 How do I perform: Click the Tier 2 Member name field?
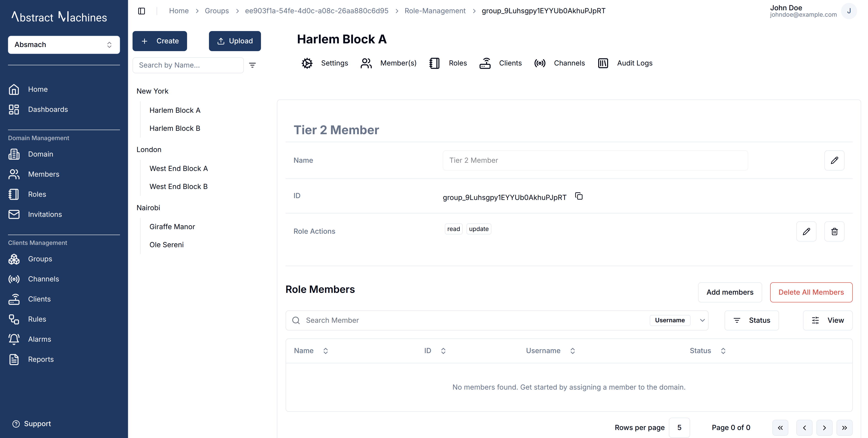[x=595, y=160]
